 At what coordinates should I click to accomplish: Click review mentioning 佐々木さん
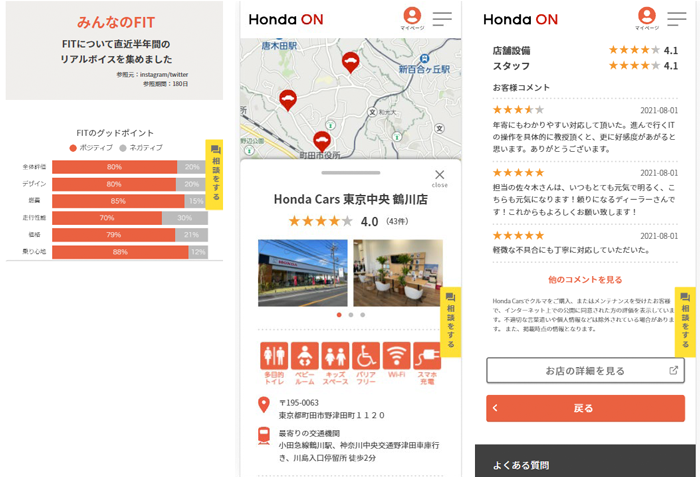[x=584, y=200]
